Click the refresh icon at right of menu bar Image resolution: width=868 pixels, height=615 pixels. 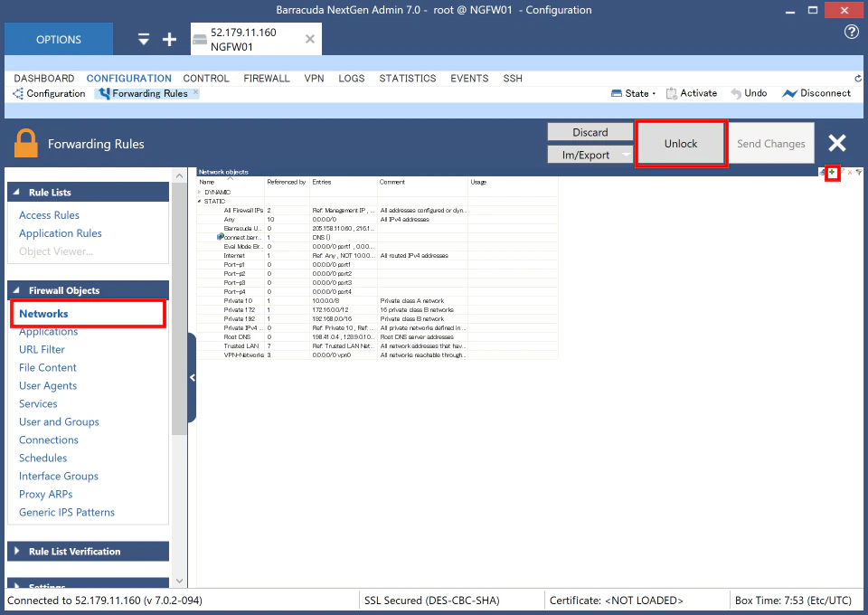click(x=857, y=79)
